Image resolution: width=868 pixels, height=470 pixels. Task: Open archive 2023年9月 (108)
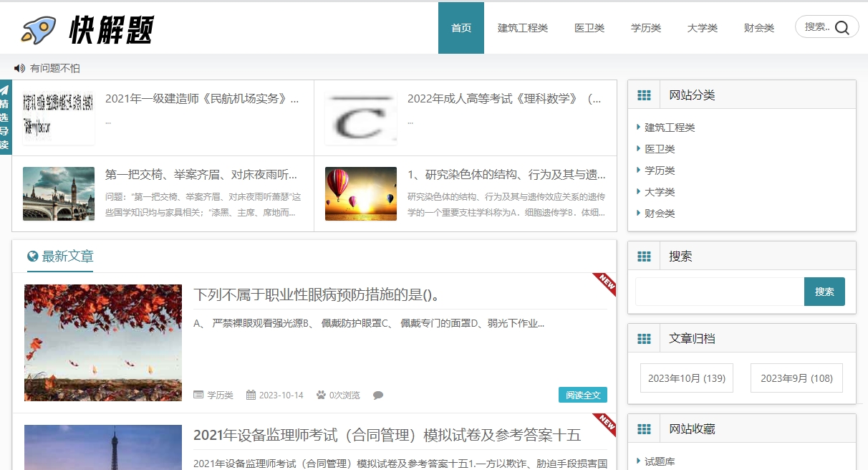[796, 378]
